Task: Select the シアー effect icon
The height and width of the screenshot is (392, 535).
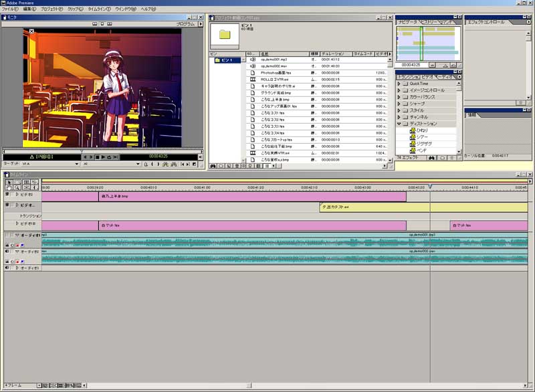Action: point(413,137)
